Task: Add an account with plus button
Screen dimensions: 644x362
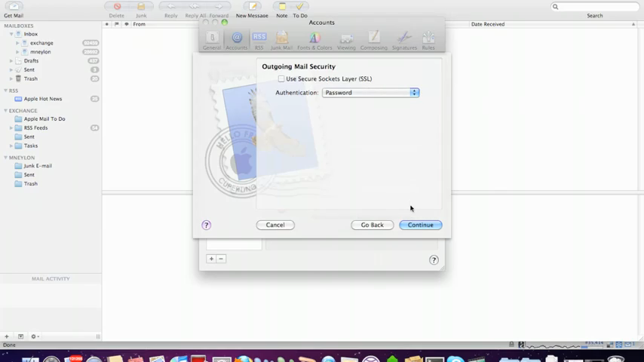Action: (211, 259)
